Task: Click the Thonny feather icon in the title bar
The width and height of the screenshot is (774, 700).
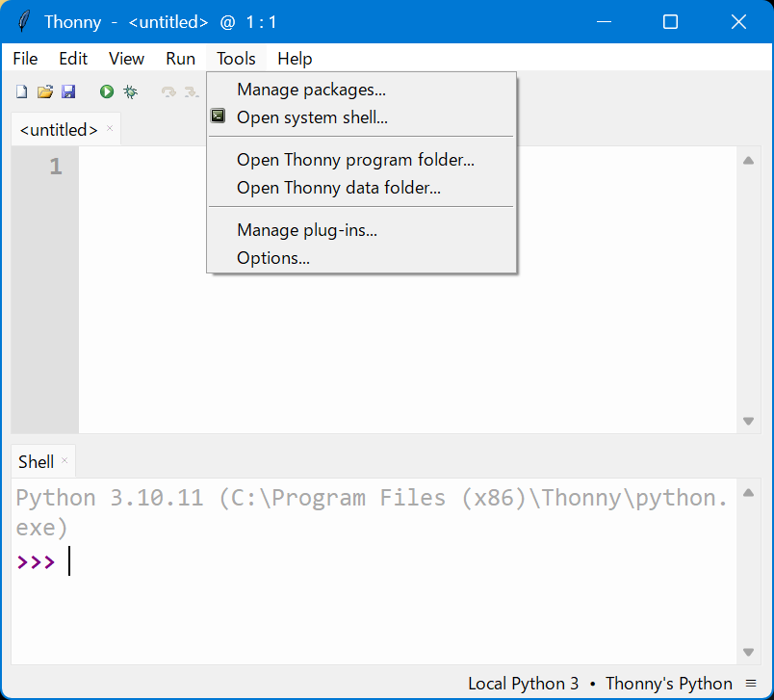Action: [x=23, y=22]
